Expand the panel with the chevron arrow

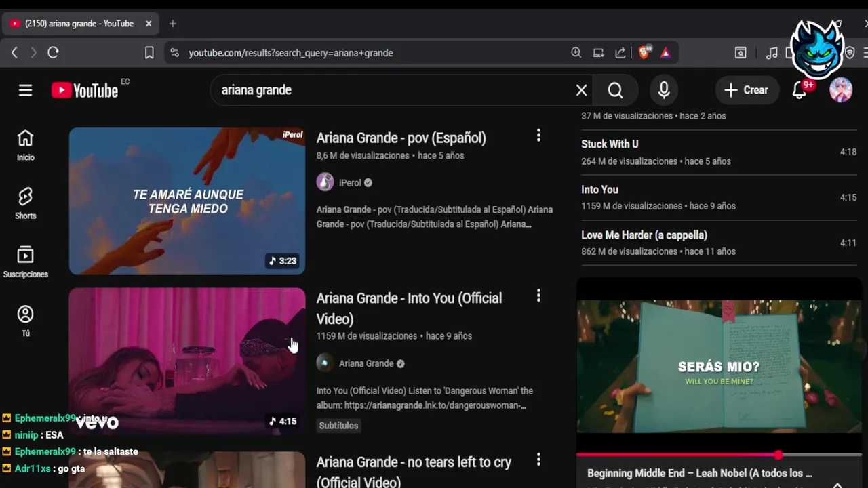pos(837,484)
